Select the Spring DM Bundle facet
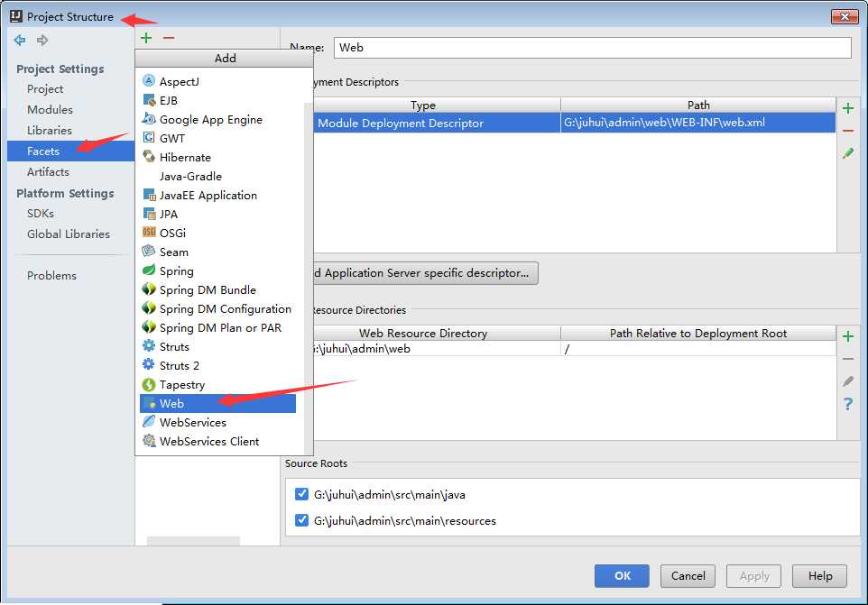 coord(217,289)
